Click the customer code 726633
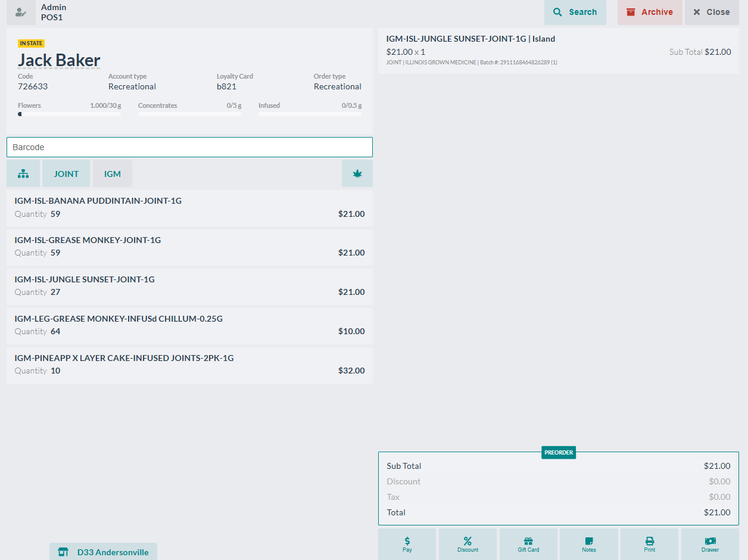 33,86
